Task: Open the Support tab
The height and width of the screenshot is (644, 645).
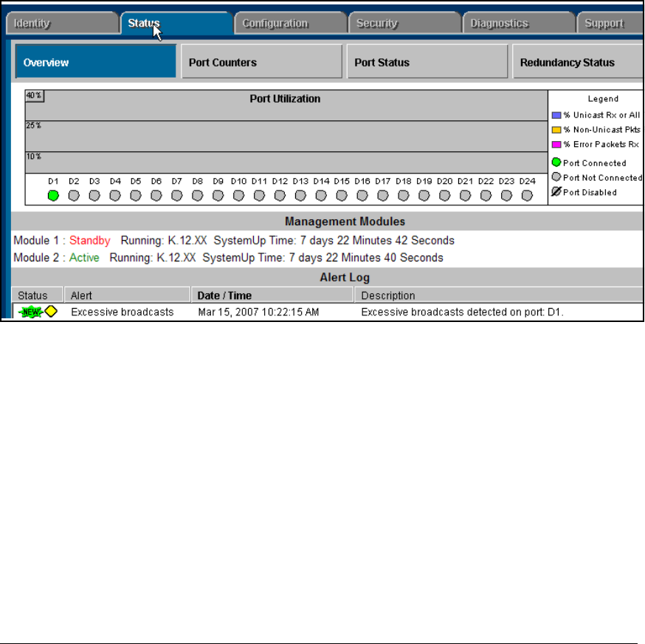Action: point(611,23)
